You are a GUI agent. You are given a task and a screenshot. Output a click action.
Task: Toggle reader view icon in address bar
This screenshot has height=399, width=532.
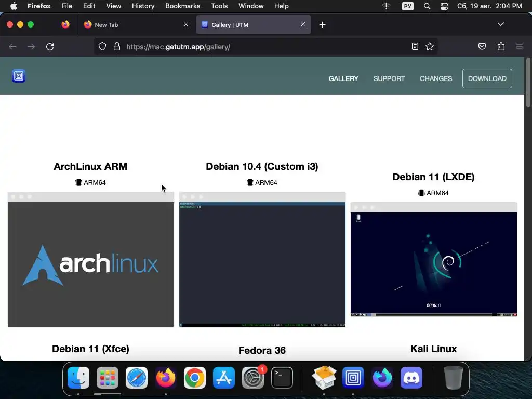pos(415,46)
